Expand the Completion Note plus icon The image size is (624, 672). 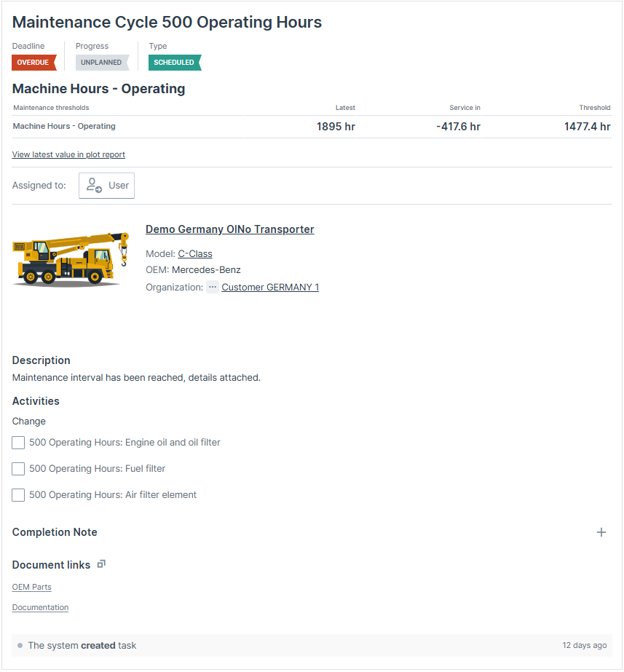coord(601,532)
